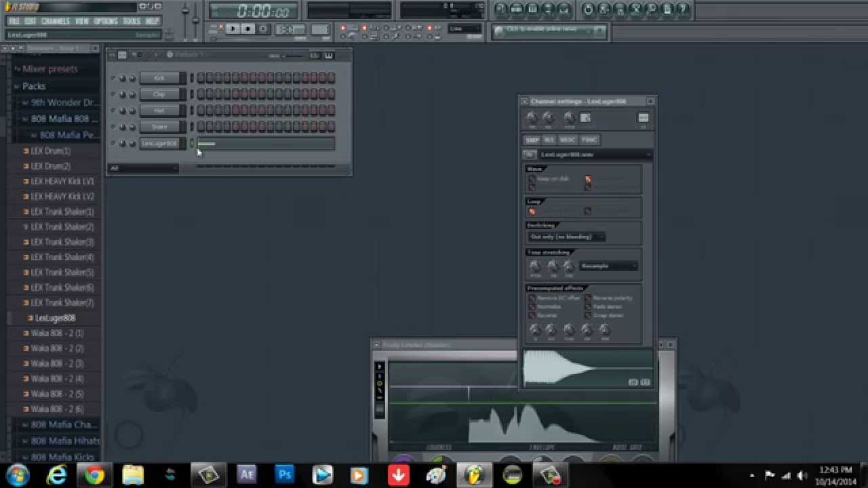Image resolution: width=868 pixels, height=488 pixels.
Task: Click the Vol knob in Channel settings
Action: [x=548, y=118]
